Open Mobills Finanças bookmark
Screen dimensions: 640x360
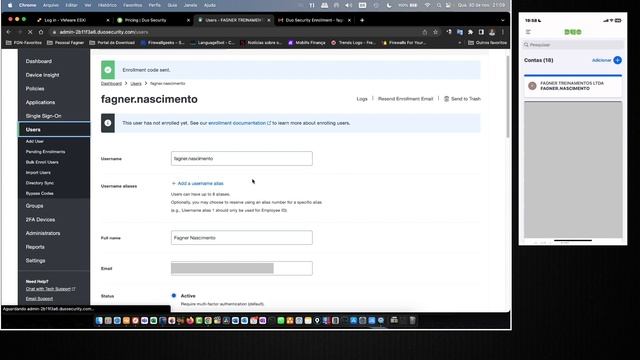(x=307, y=42)
